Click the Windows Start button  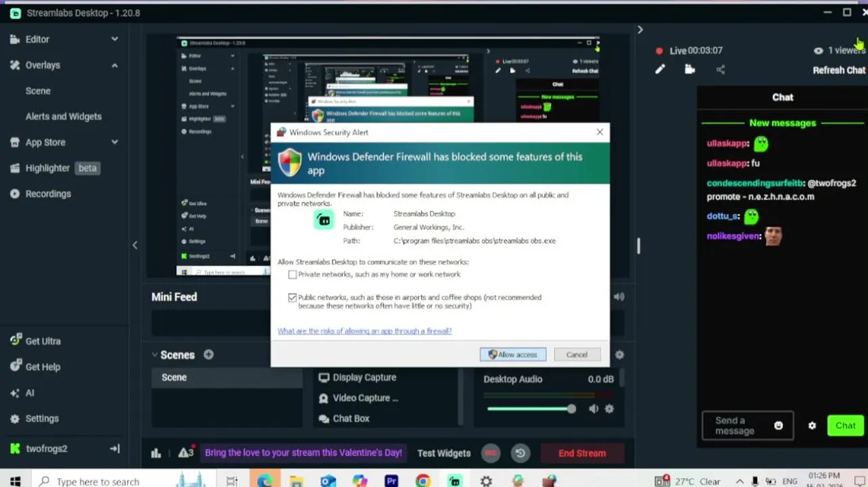point(15,481)
